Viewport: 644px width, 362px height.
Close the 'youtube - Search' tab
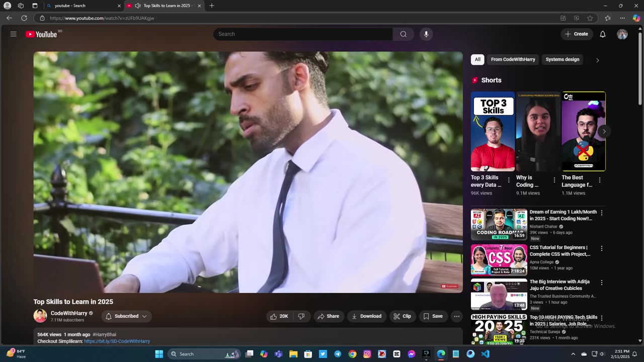click(x=119, y=6)
